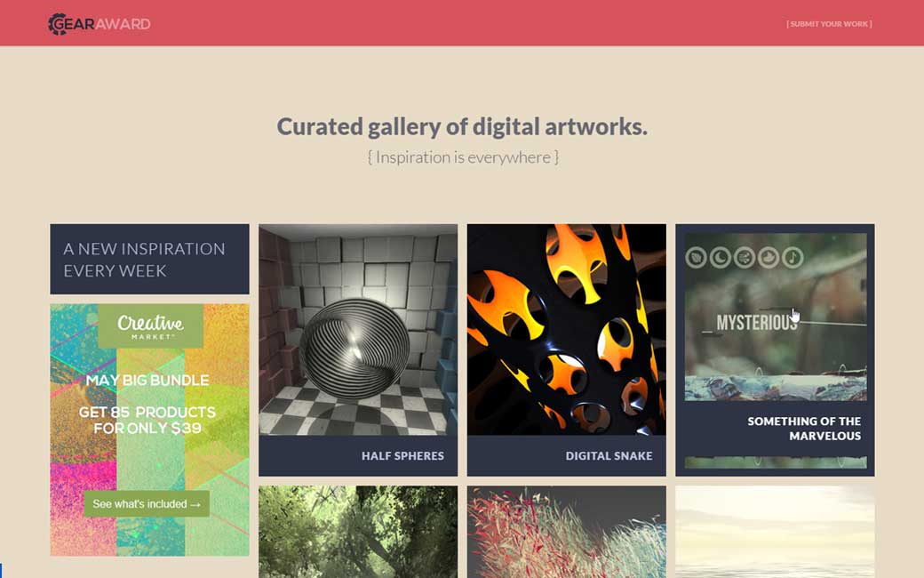Select the Half Spheres title caption
The image size is (924, 578).
pyautogui.click(x=403, y=456)
